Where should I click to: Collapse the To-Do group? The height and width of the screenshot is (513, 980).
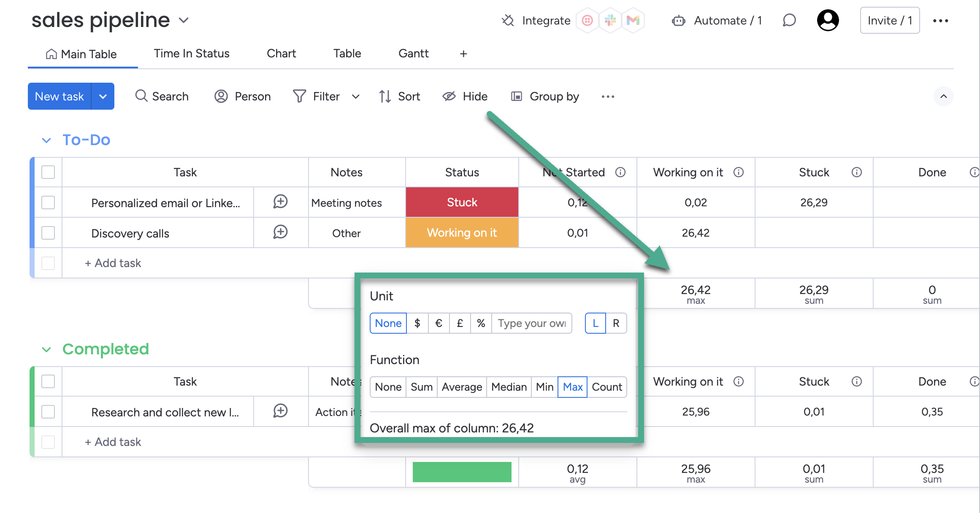pos(46,140)
